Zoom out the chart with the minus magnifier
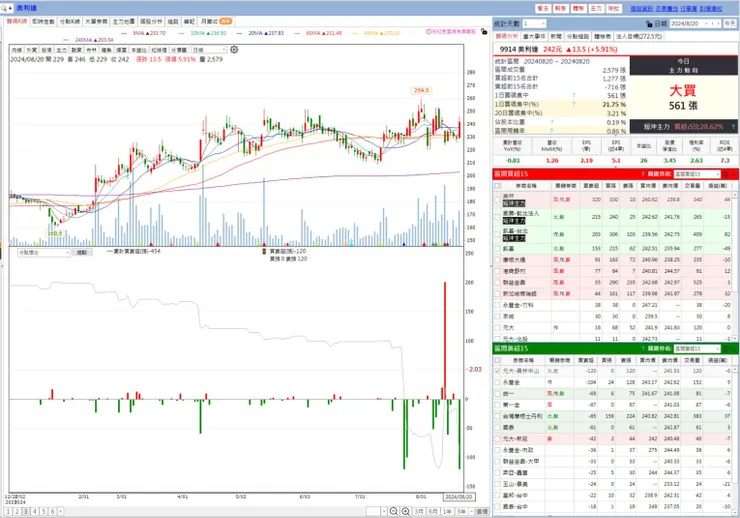The width and height of the screenshot is (740, 518). (393, 511)
